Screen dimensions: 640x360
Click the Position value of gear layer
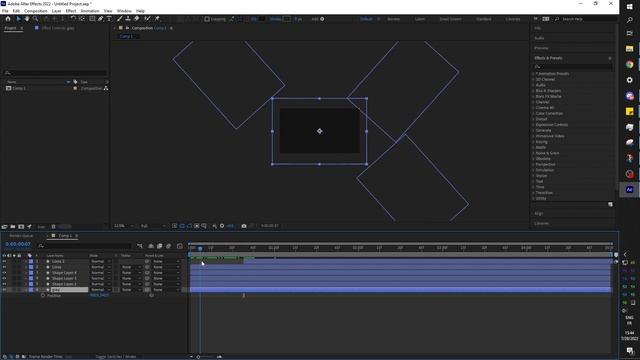coord(99,295)
